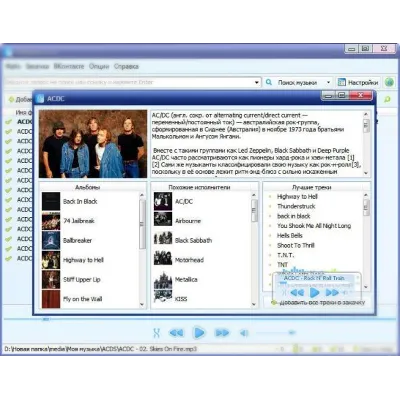
Task: Expand the search field history dropdown
Action: click(257, 82)
